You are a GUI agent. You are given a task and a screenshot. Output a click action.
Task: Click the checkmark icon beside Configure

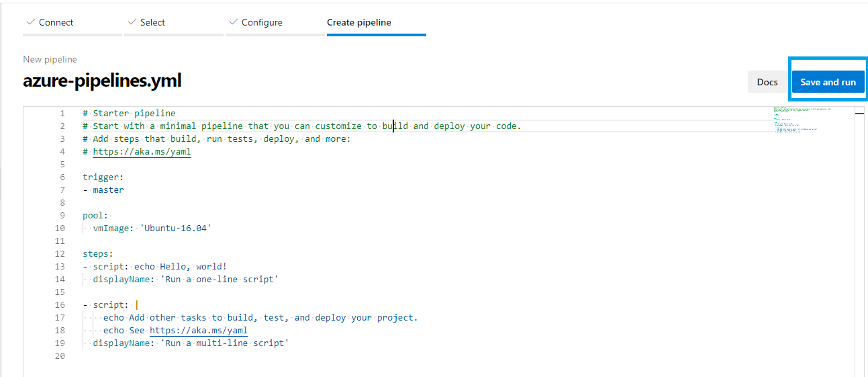(233, 22)
